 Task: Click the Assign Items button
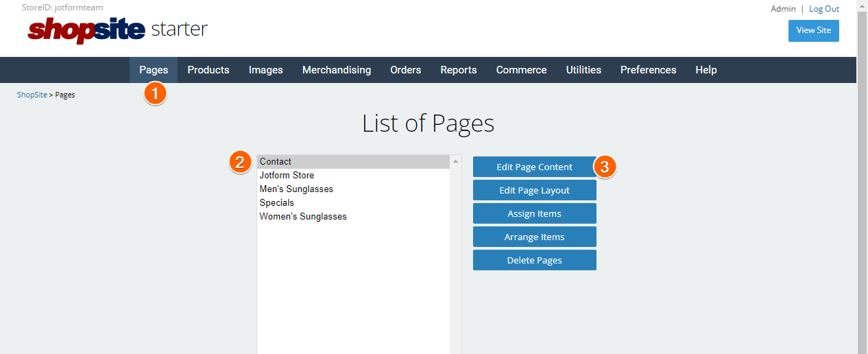pyautogui.click(x=534, y=213)
